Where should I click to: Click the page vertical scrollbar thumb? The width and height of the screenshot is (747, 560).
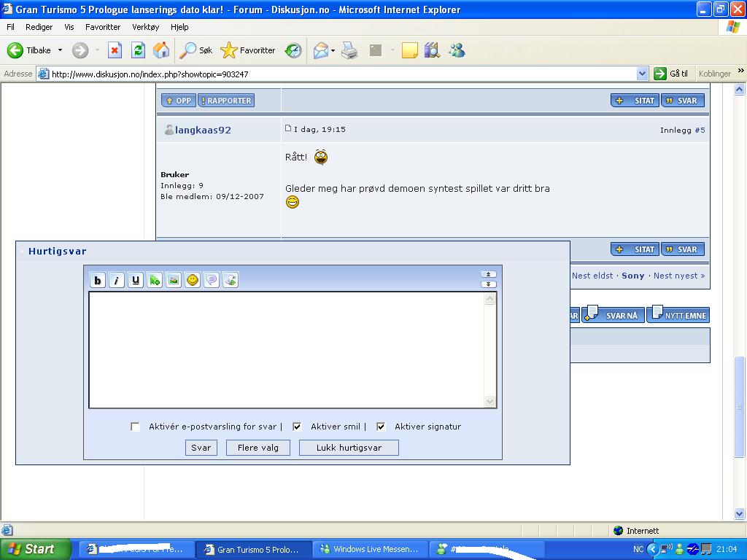coord(740,407)
